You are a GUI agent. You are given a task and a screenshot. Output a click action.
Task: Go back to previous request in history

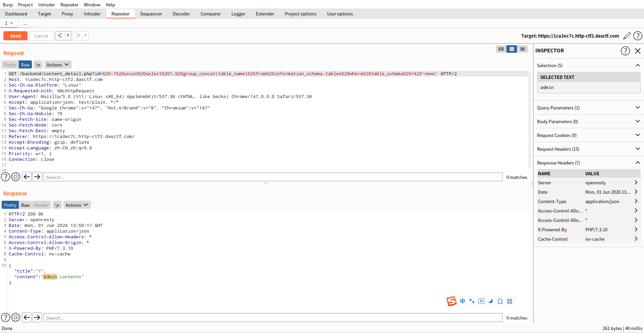60,36
